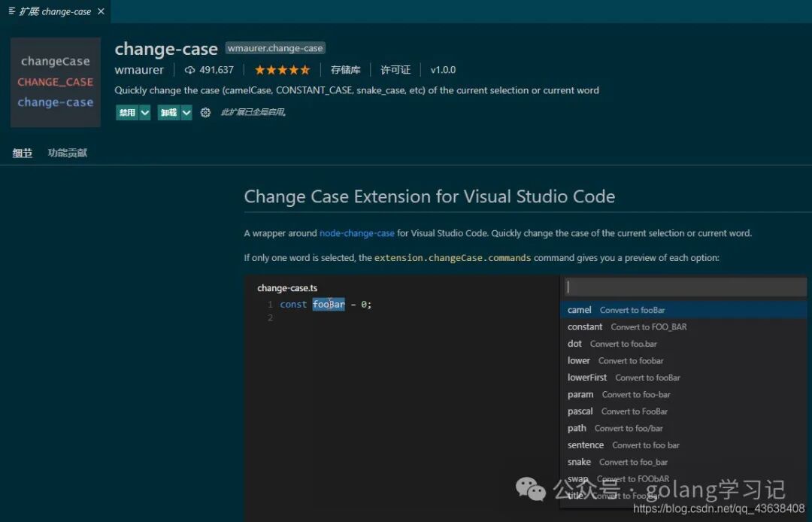Click the change-case extension logo thumbnail
The image size is (812, 522).
56,82
